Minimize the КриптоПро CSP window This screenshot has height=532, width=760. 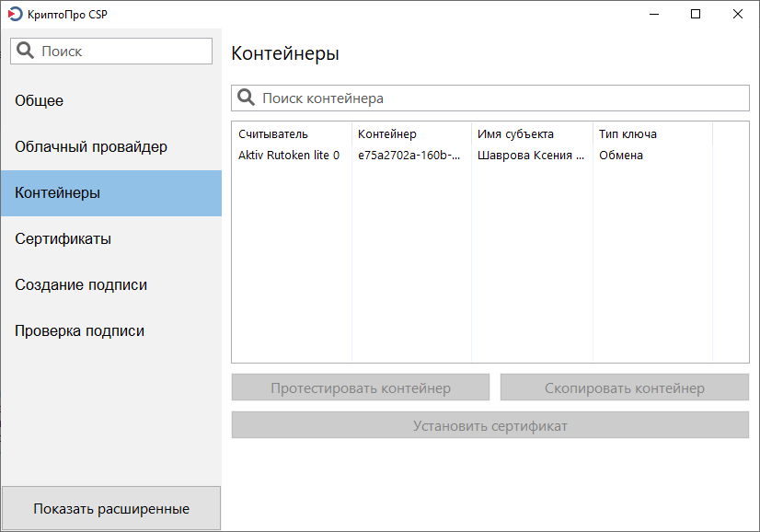click(x=654, y=14)
